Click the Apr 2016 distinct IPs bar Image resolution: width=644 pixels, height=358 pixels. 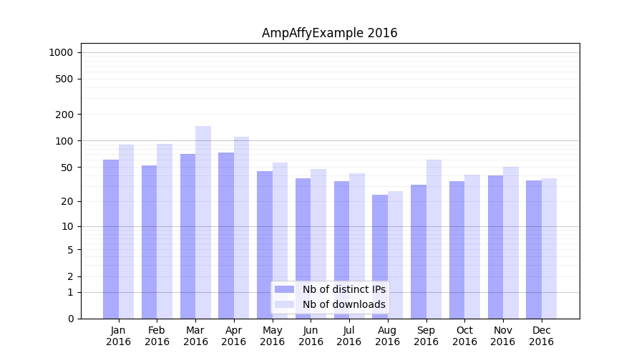226,236
